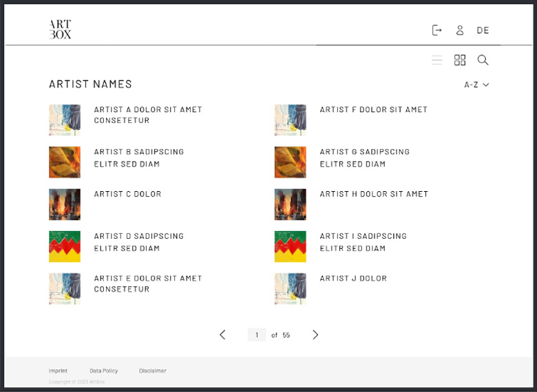Screen dimensions: 537x392
Task: Open the Imprint footer link
Action: coord(58,371)
